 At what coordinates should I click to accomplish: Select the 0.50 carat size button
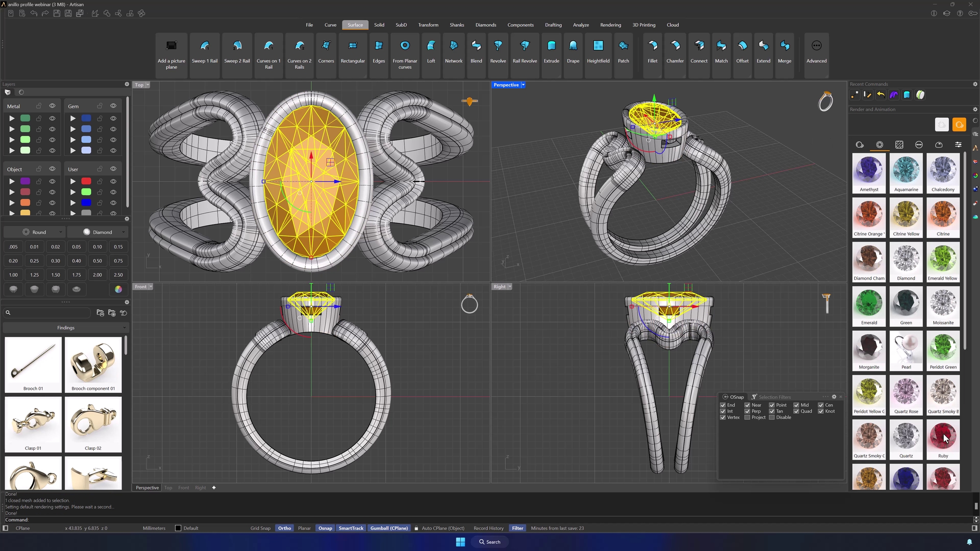pyautogui.click(x=97, y=261)
